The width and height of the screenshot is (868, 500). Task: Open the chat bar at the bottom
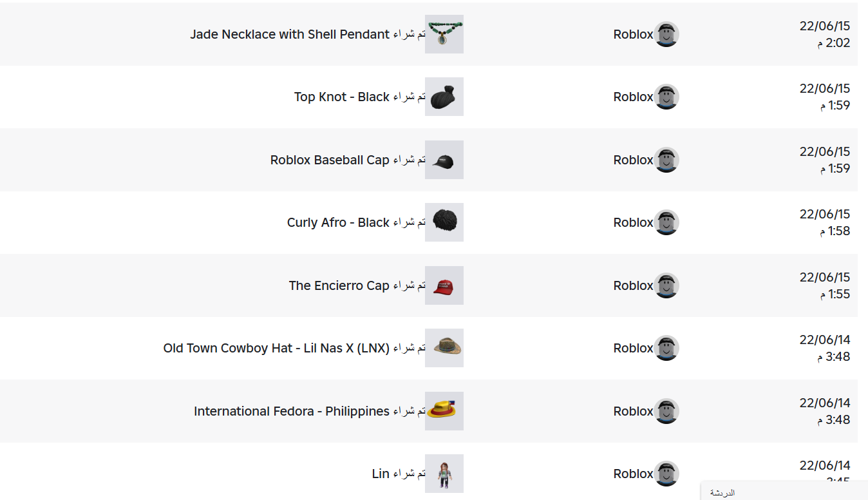[x=784, y=492]
